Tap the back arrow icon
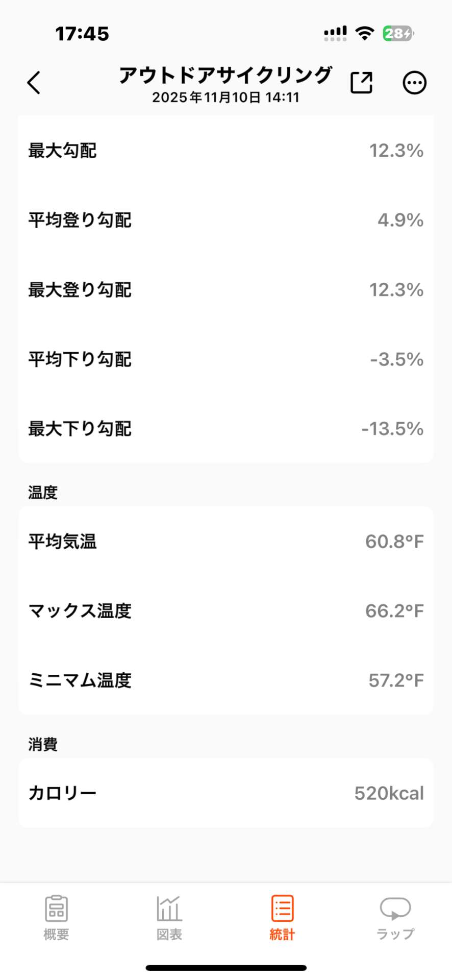Screen dimensions: 452x980 point(34,83)
